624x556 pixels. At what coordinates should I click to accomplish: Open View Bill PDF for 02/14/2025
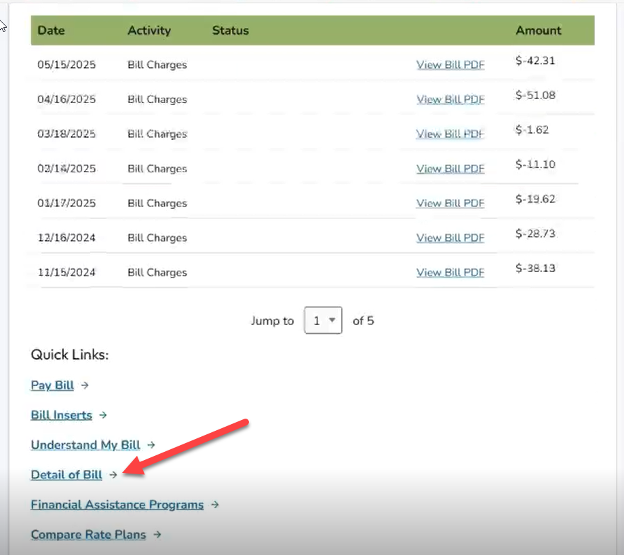click(x=450, y=169)
